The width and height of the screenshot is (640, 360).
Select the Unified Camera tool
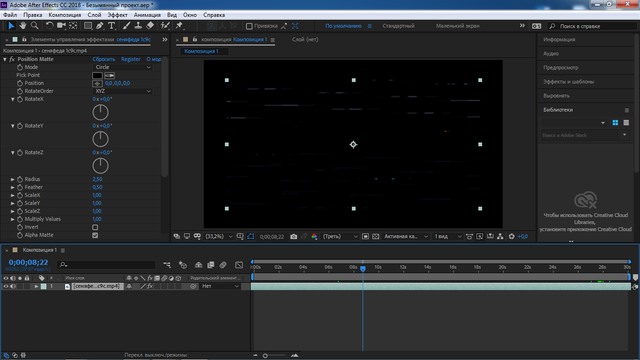point(61,26)
